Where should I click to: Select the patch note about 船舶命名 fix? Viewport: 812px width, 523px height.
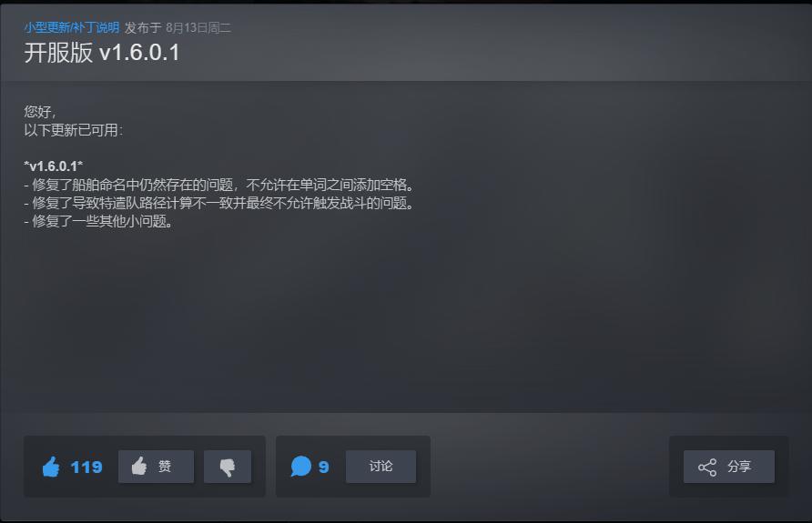219,185
